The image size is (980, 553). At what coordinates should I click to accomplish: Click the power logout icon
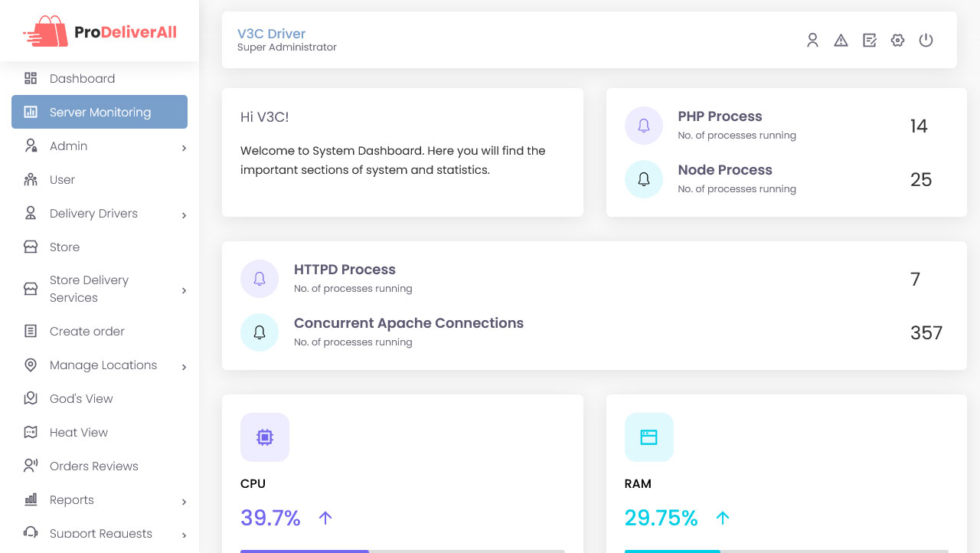click(926, 40)
